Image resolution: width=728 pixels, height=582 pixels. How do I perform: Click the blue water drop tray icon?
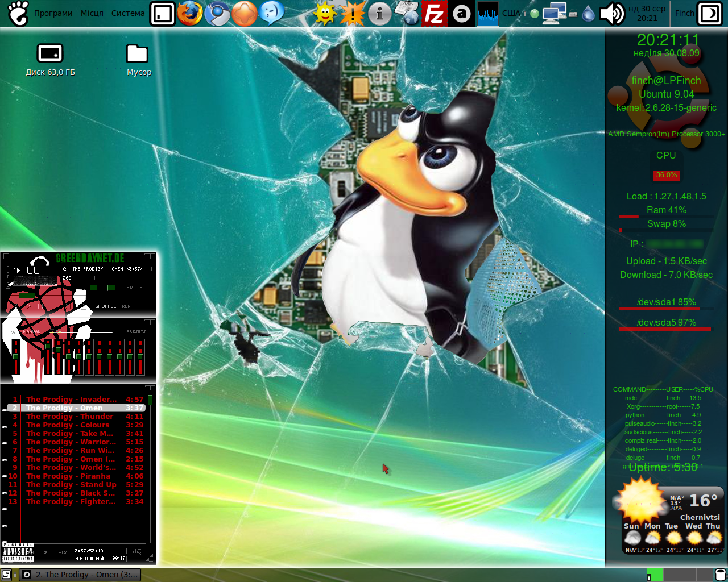pyautogui.click(x=589, y=14)
